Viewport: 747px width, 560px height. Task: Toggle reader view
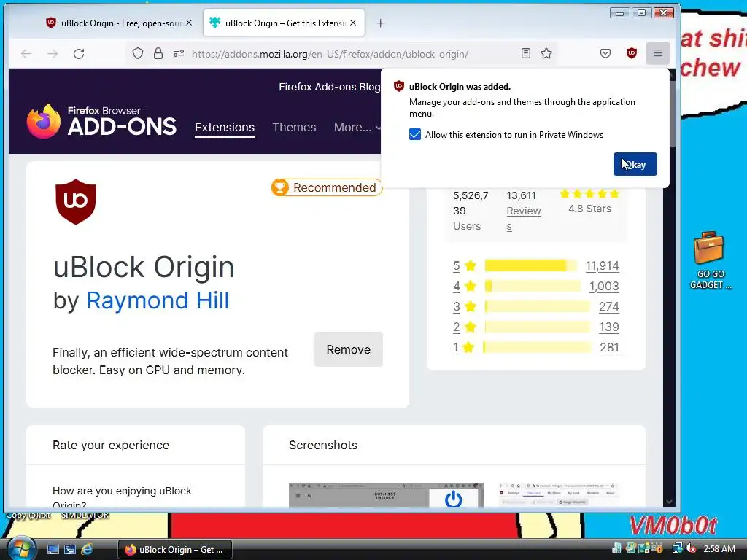(526, 53)
